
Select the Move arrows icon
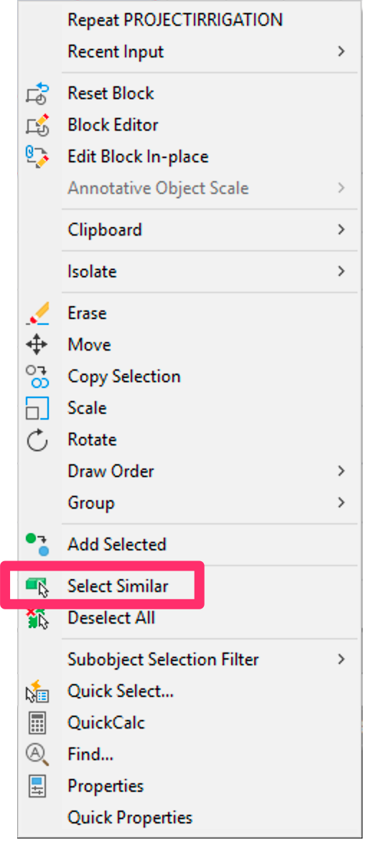click(37, 345)
